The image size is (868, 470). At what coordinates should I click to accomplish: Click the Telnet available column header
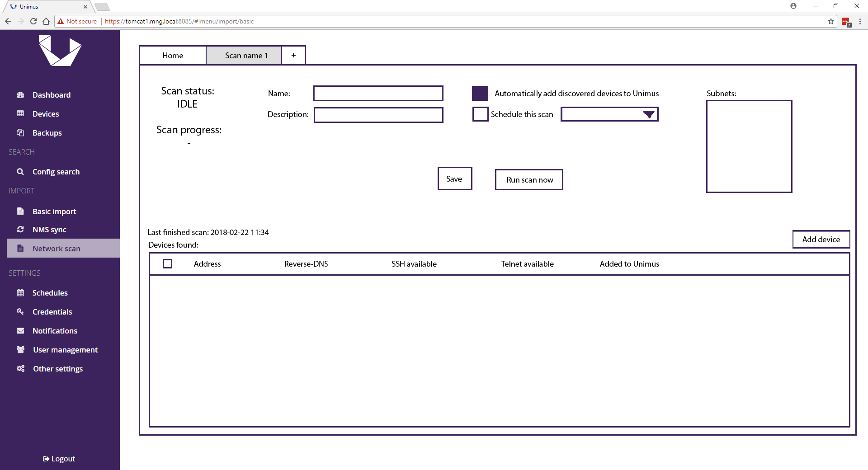coord(527,264)
